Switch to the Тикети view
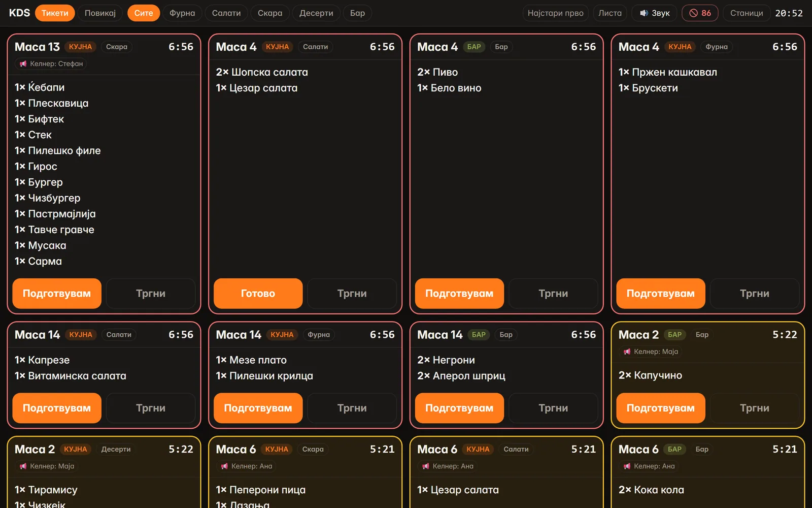Image resolution: width=812 pixels, height=508 pixels. coord(55,13)
